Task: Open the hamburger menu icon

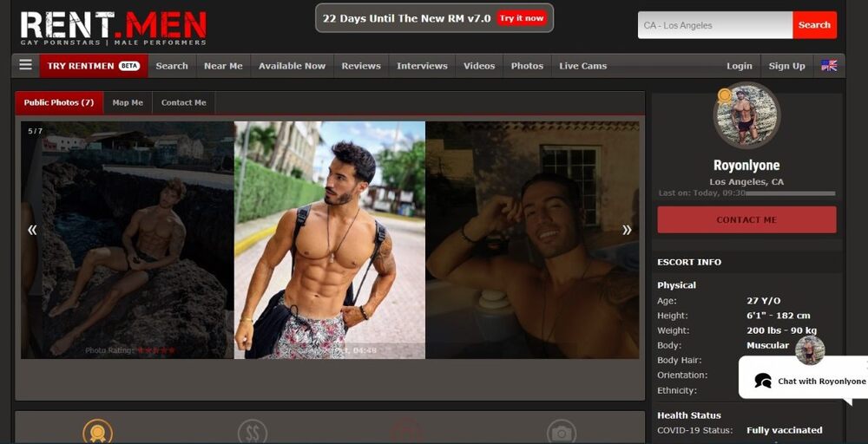Action: coord(25,65)
